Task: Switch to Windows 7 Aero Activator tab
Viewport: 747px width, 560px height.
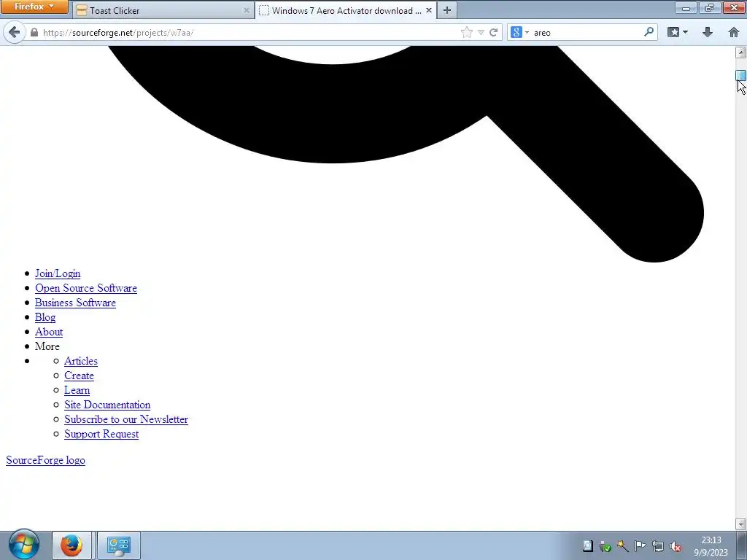Action: pyautogui.click(x=345, y=10)
